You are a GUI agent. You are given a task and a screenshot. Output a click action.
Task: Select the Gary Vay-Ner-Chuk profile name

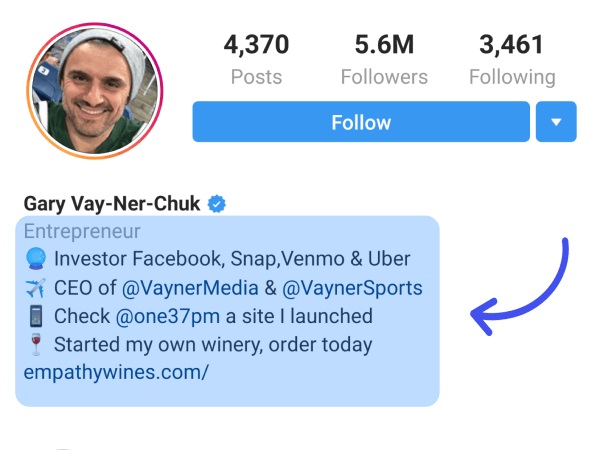point(112,204)
